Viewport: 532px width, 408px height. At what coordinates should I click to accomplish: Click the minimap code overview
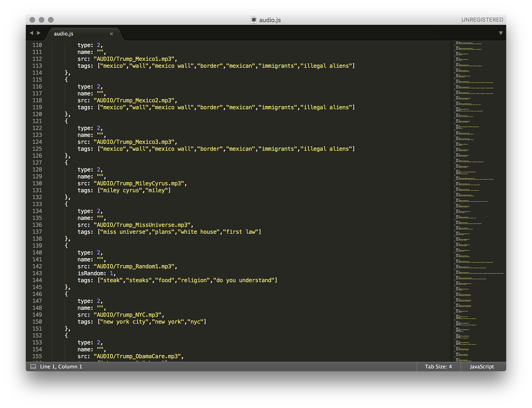pyautogui.click(x=479, y=201)
